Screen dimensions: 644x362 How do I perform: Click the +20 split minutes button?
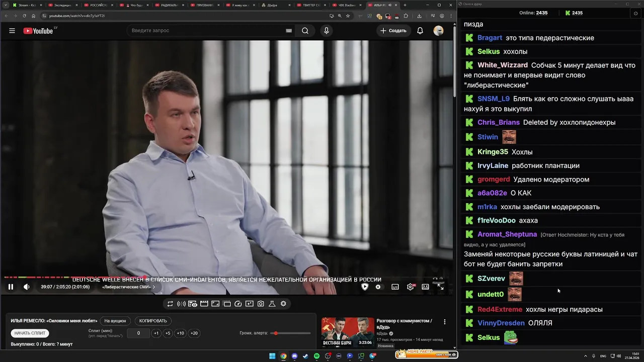(x=194, y=333)
